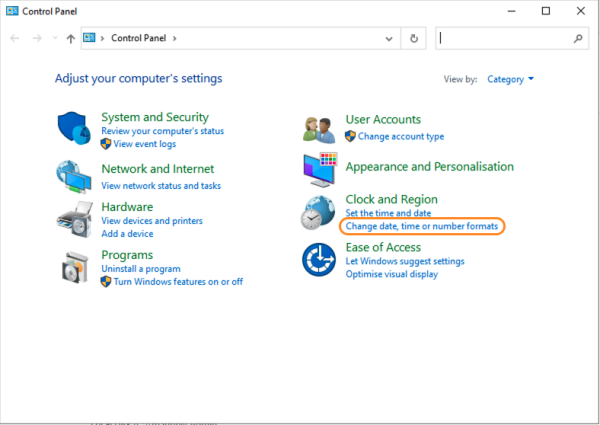Open View network status and tasks
Viewport: 600px width, 425px height.
click(161, 185)
